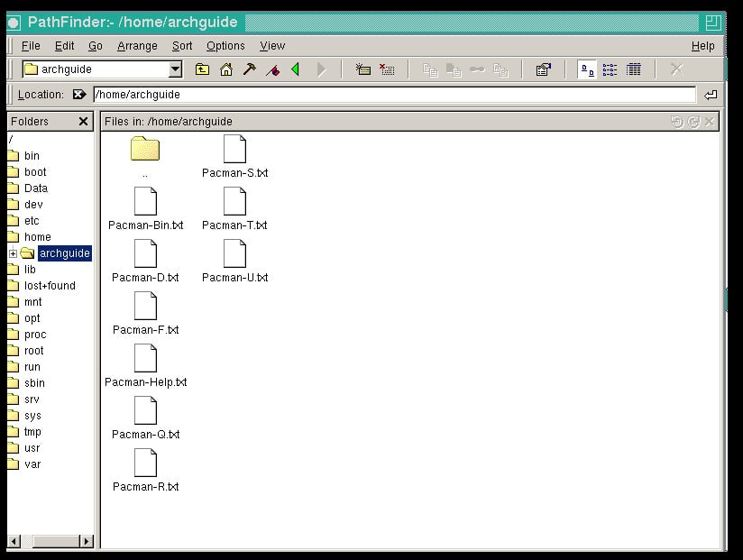Open the file properties icon

(544, 69)
